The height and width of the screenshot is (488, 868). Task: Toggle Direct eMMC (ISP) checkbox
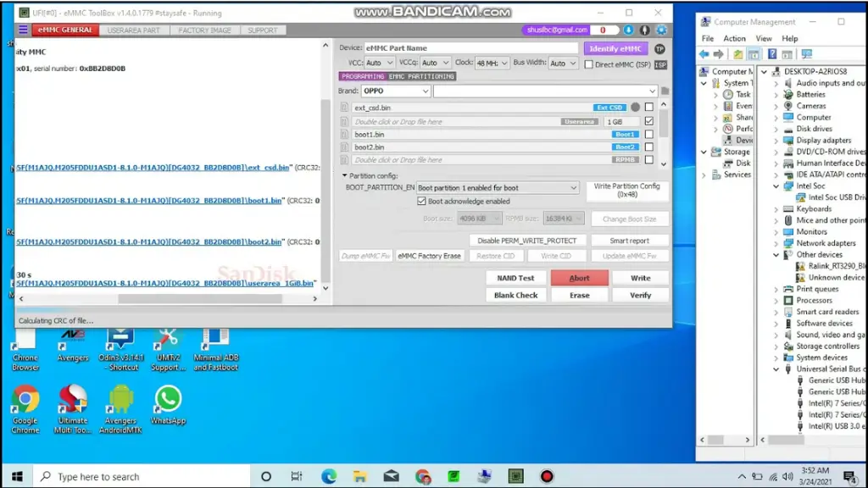[x=589, y=64]
